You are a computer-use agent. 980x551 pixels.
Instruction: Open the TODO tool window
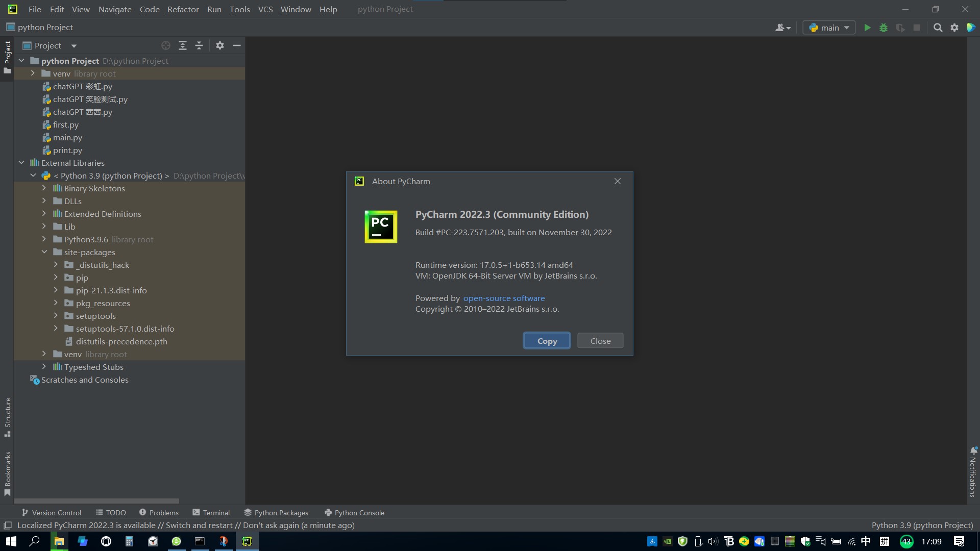pyautogui.click(x=111, y=513)
